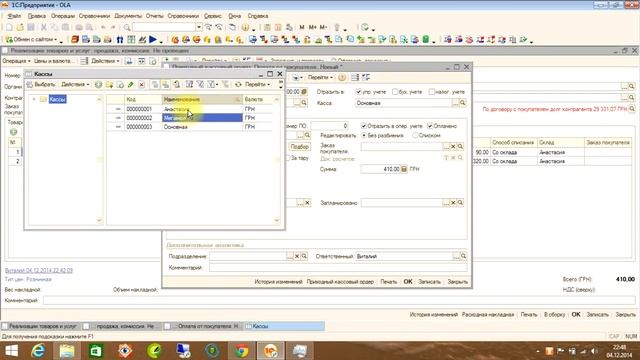The width and height of the screenshot is (640, 360).
Task: Click Комментарий field in payment window
Action: 338,268
